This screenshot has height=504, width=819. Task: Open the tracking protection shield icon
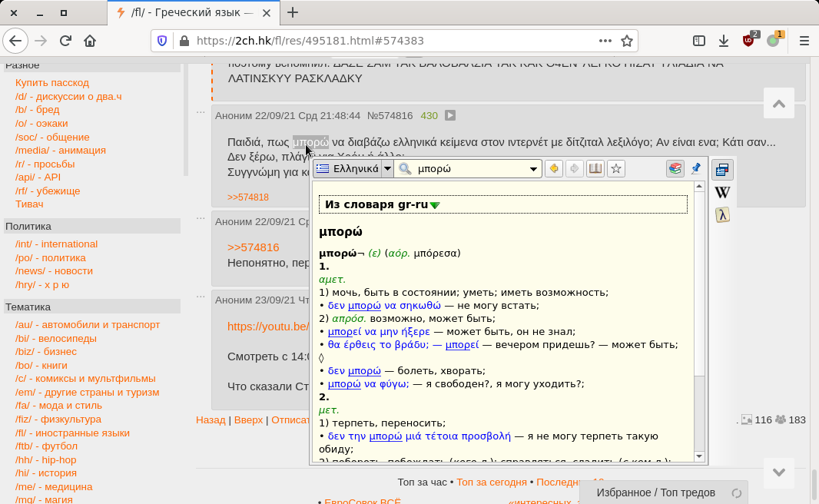click(162, 41)
